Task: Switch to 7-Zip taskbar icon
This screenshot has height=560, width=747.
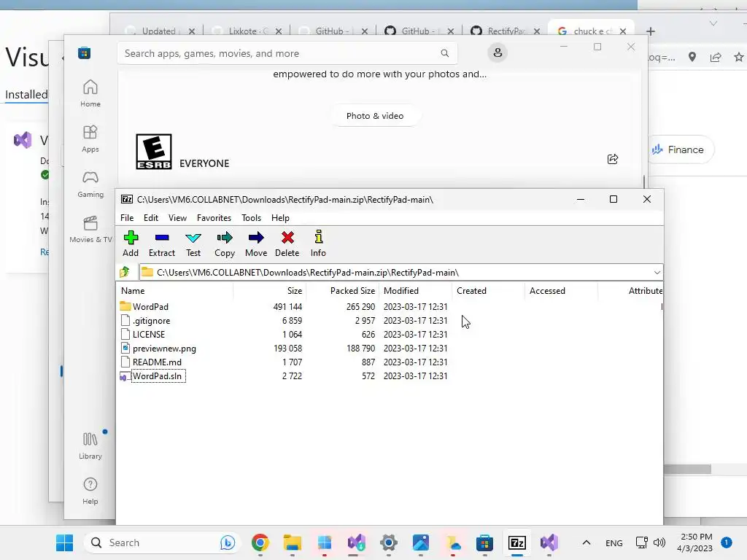Action: coord(517,542)
